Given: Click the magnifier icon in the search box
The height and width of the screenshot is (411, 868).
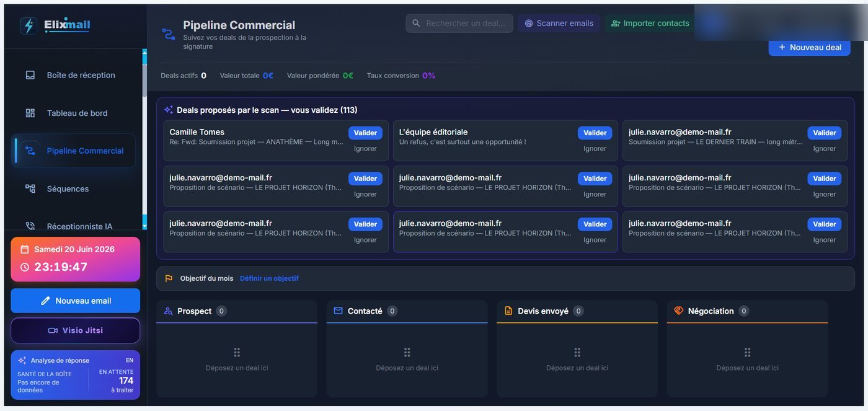Looking at the screenshot, I should (416, 23).
